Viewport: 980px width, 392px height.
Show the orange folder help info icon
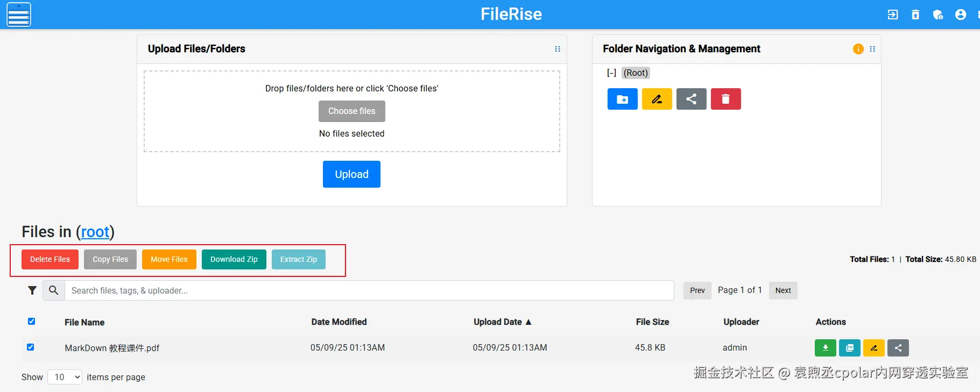[x=858, y=49]
